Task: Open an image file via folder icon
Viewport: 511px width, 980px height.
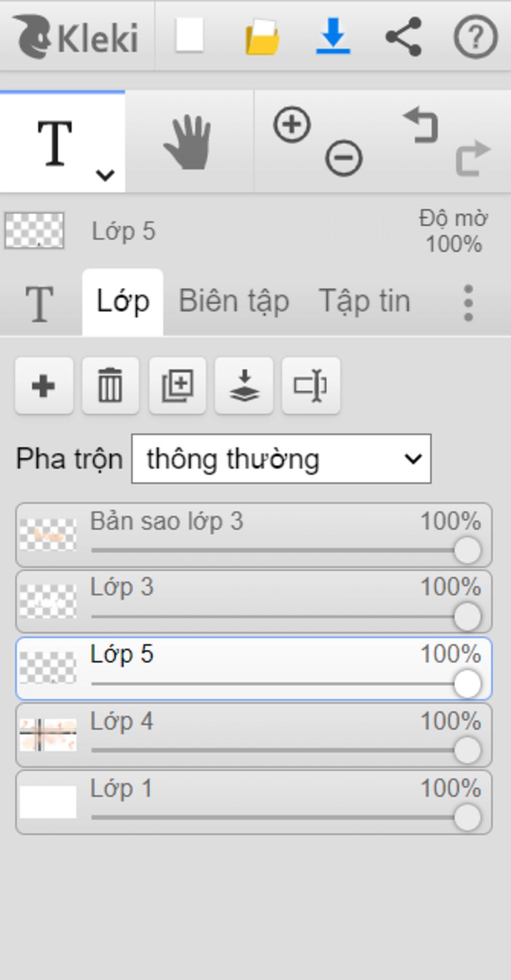Action: click(x=262, y=36)
